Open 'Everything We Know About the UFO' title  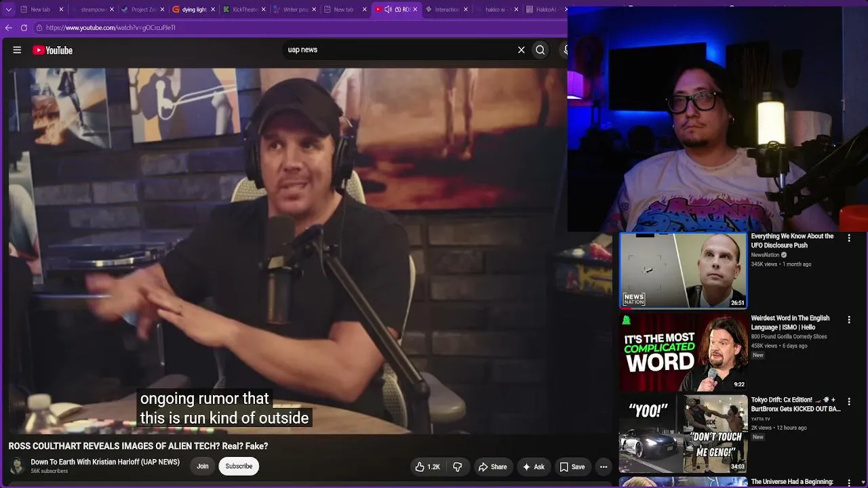coord(792,241)
